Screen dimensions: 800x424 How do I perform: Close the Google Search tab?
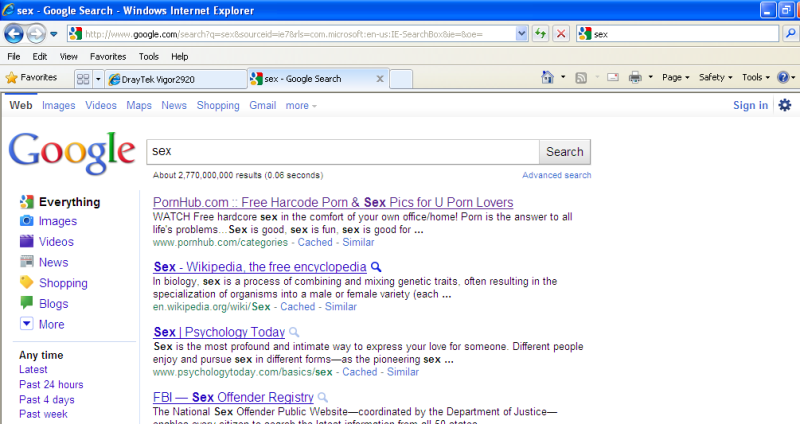380,79
